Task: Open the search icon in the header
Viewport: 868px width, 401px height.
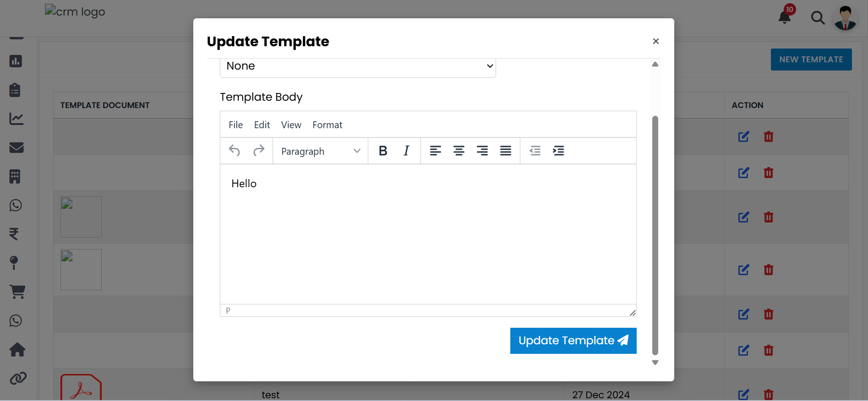Action: 818,18
